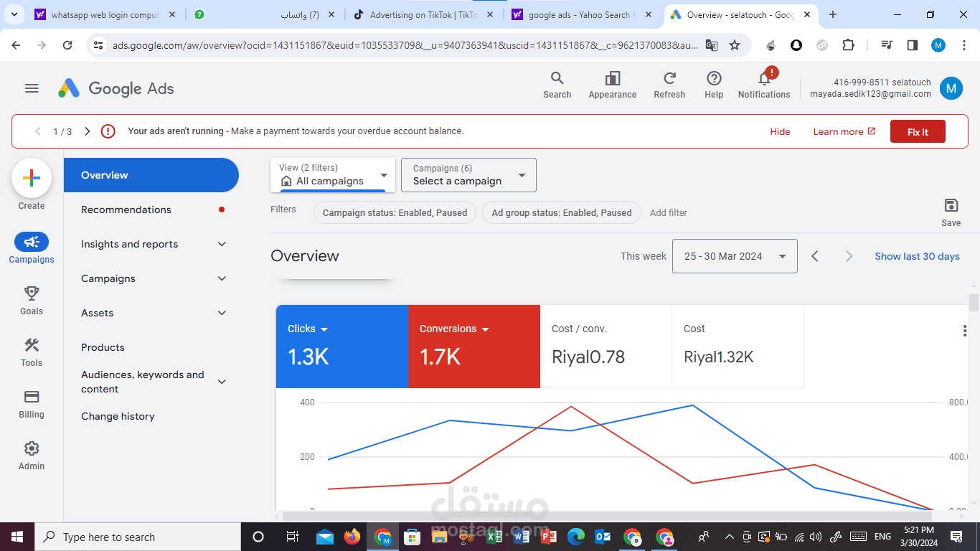This screenshot has height=551, width=980.
Task: Open the Chrome three-dot menu
Action: click(x=963, y=45)
